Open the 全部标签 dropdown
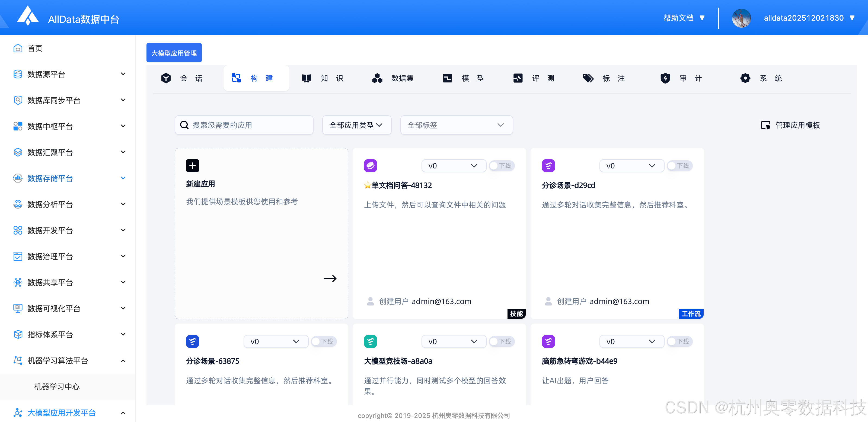 [456, 125]
